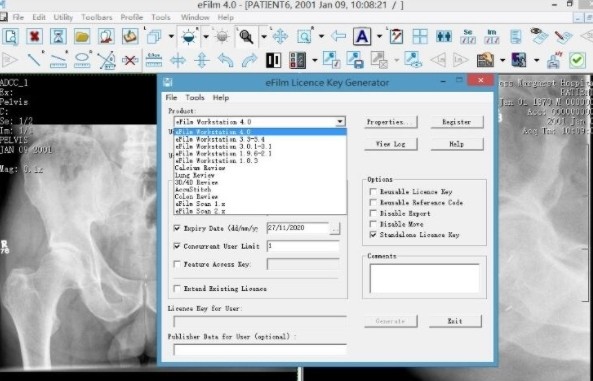Click the Publisher Data for User field
The height and width of the screenshot is (381, 593).
click(x=260, y=349)
